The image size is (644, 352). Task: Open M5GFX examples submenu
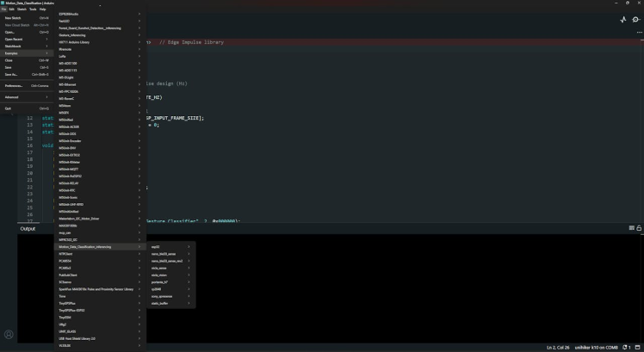[100, 113]
